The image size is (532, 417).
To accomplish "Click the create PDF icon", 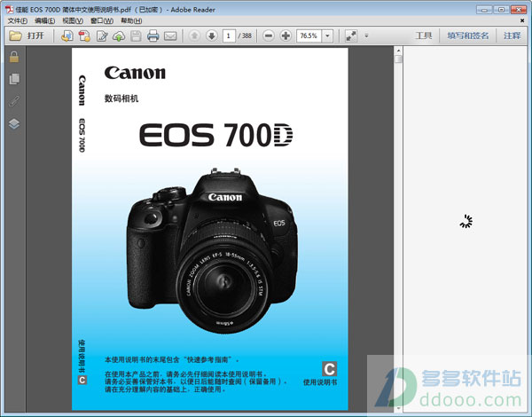I will click(84, 35).
